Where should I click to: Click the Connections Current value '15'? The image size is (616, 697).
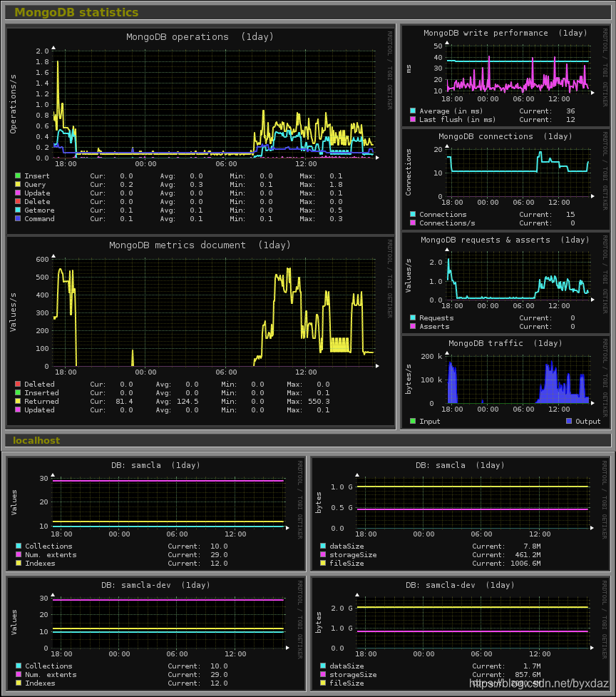click(x=570, y=214)
